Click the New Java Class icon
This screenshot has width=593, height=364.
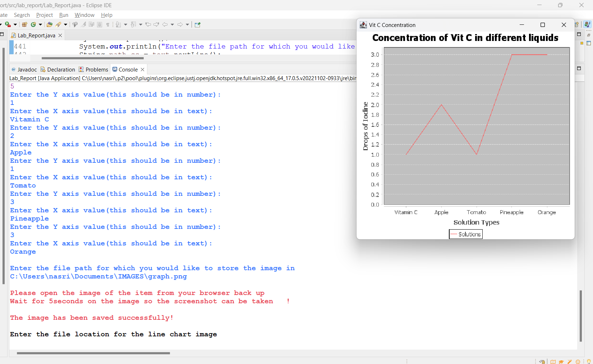(x=33, y=24)
